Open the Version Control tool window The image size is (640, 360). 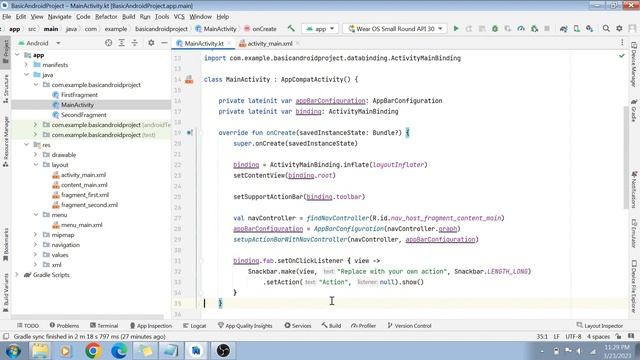click(x=409, y=326)
